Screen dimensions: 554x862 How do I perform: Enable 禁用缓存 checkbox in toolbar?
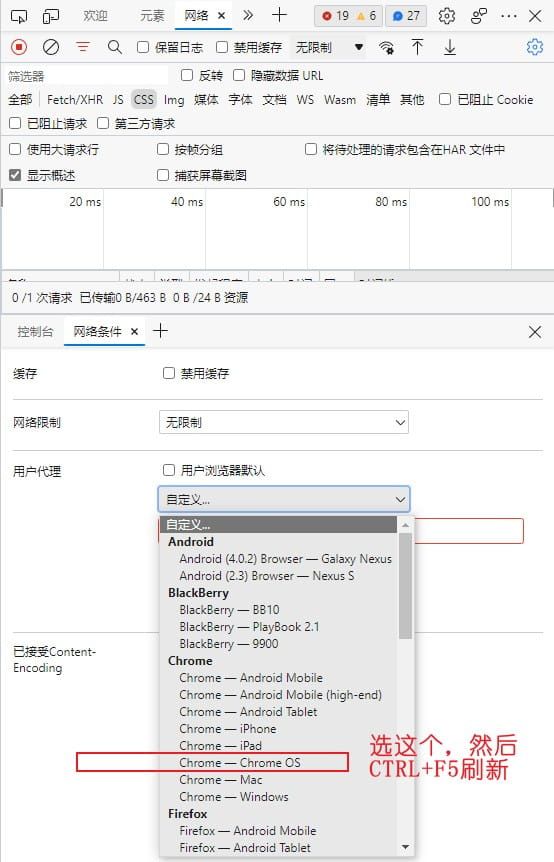pyautogui.click(x=222, y=47)
